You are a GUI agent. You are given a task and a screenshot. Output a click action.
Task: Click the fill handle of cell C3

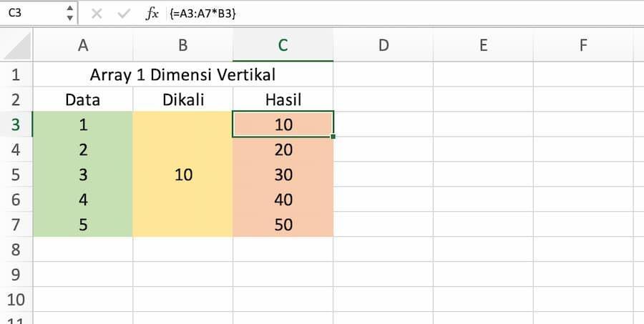click(x=333, y=137)
